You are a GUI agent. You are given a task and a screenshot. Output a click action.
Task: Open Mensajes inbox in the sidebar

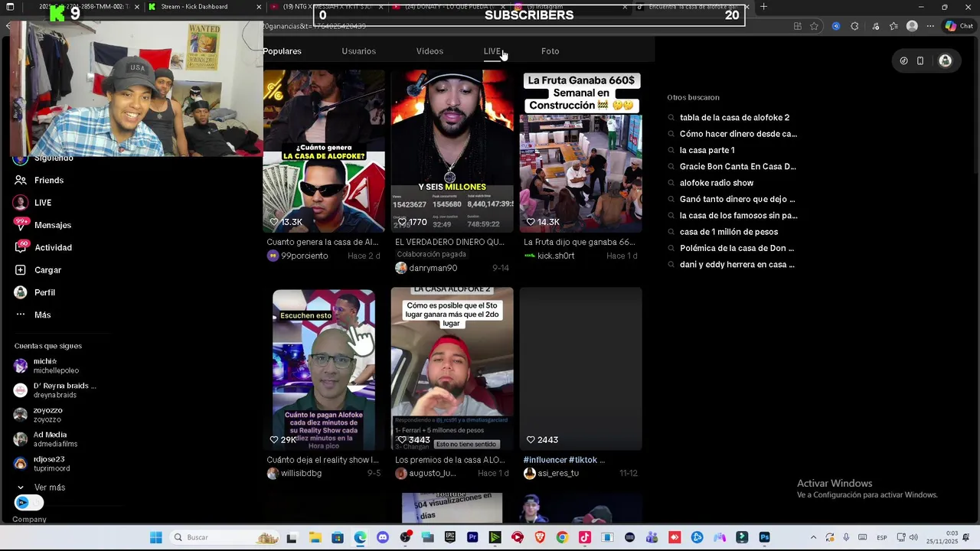point(44,225)
